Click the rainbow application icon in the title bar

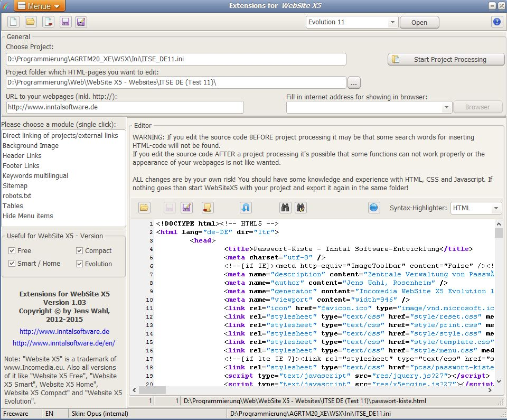6,6
